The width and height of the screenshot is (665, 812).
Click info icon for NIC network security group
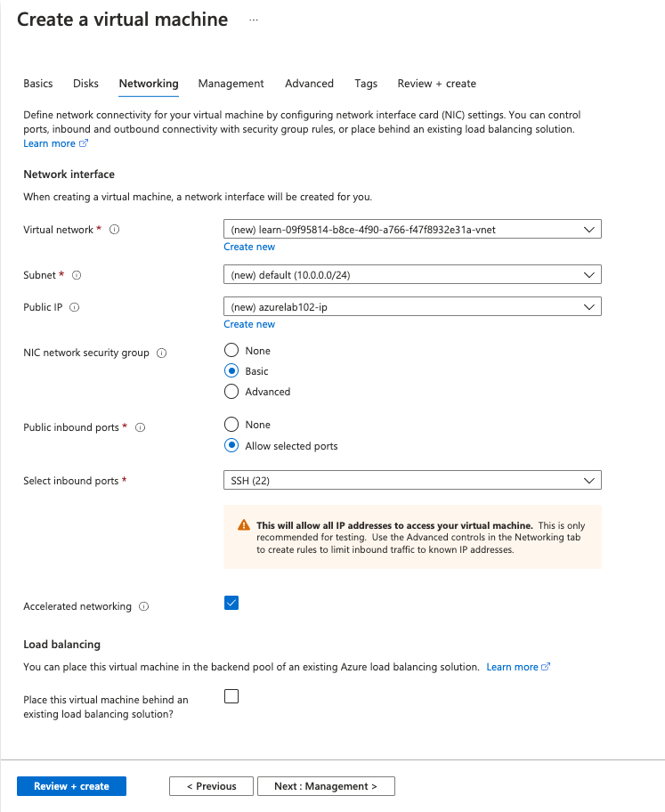click(161, 353)
